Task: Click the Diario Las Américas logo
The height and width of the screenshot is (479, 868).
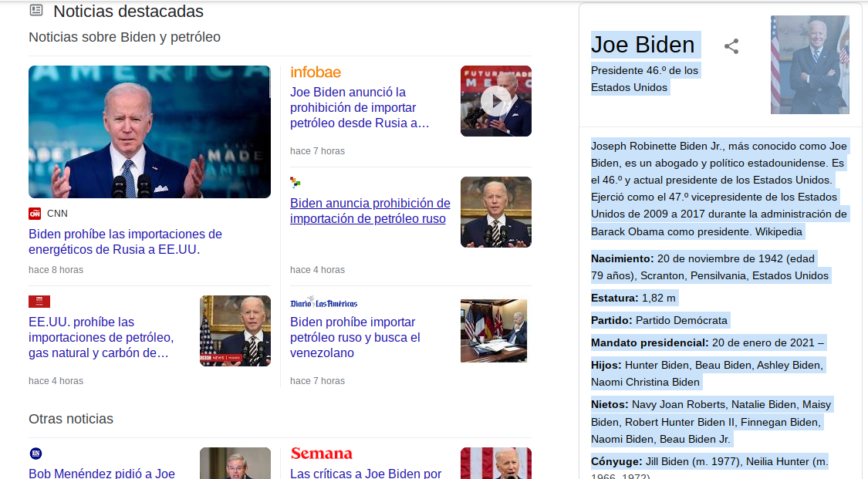Action: click(x=324, y=302)
